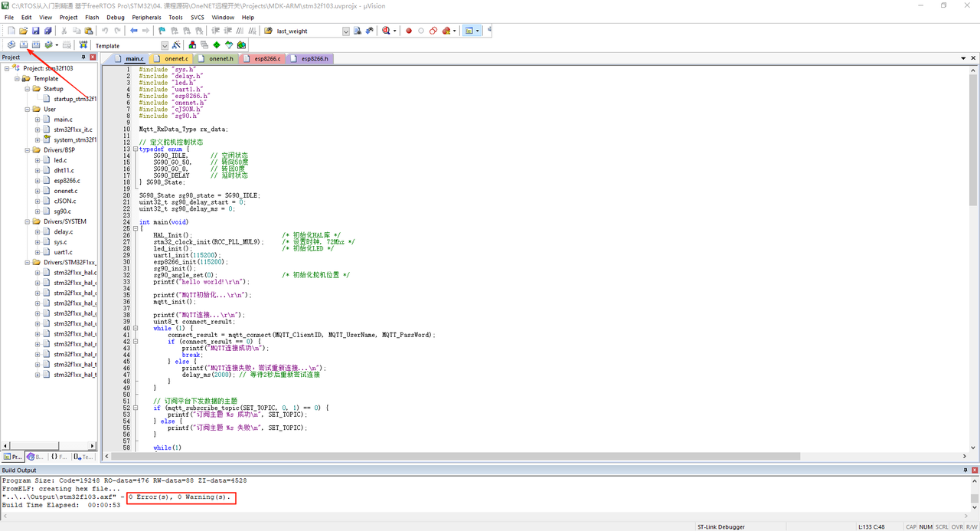980x531 pixels.
Task: Open the Project menu
Action: 68,17
